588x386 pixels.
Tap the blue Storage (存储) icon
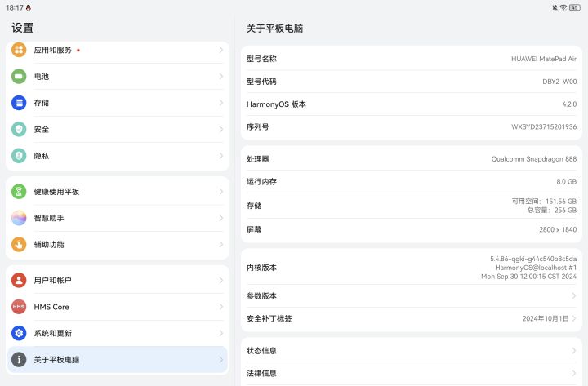pos(19,103)
